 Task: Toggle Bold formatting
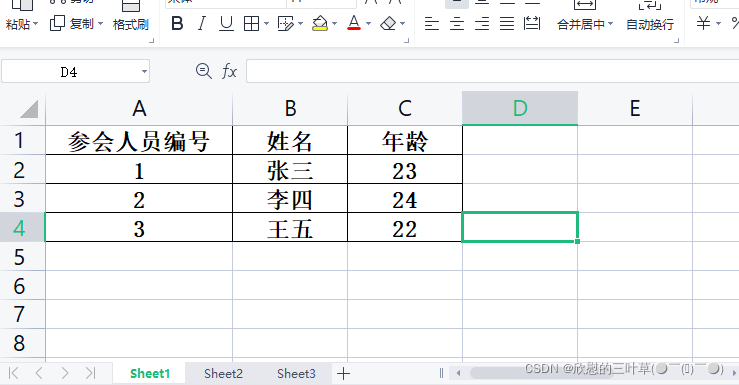click(x=177, y=23)
